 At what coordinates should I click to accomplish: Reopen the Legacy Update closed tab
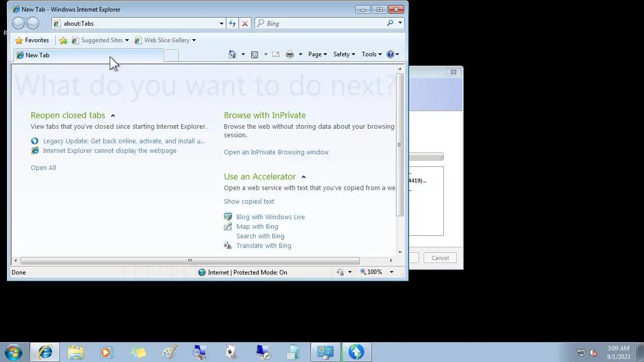click(x=124, y=141)
